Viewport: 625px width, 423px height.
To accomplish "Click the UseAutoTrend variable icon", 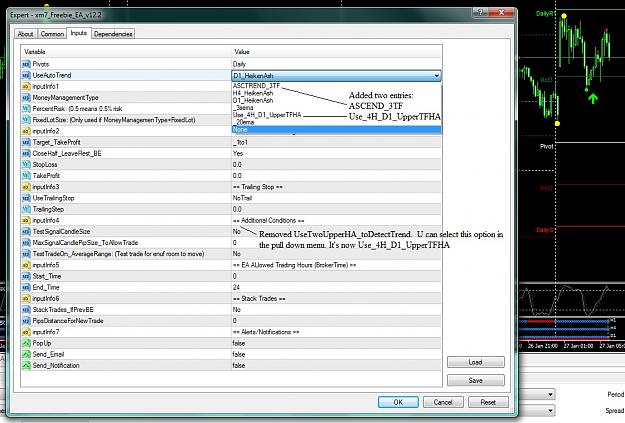I will pyautogui.click(x=26, y=75).
